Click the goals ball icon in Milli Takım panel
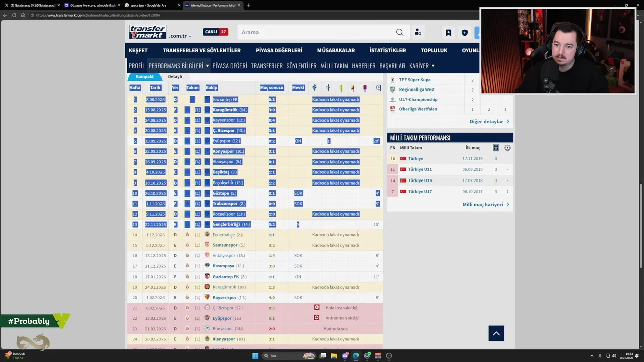644x362 pixels. pyautogui.click(x=507, y=148)
